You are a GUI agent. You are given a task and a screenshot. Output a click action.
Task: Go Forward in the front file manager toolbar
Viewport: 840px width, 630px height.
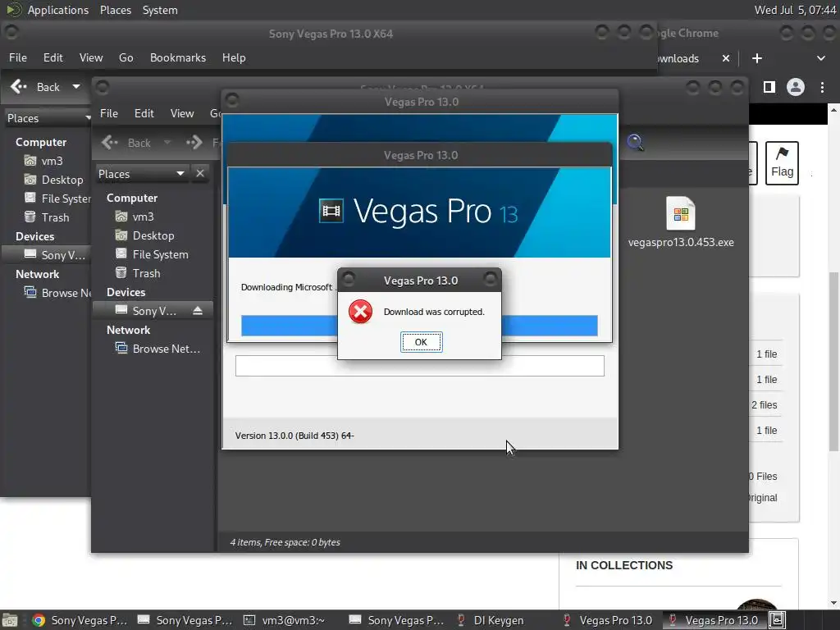point(194,143)
